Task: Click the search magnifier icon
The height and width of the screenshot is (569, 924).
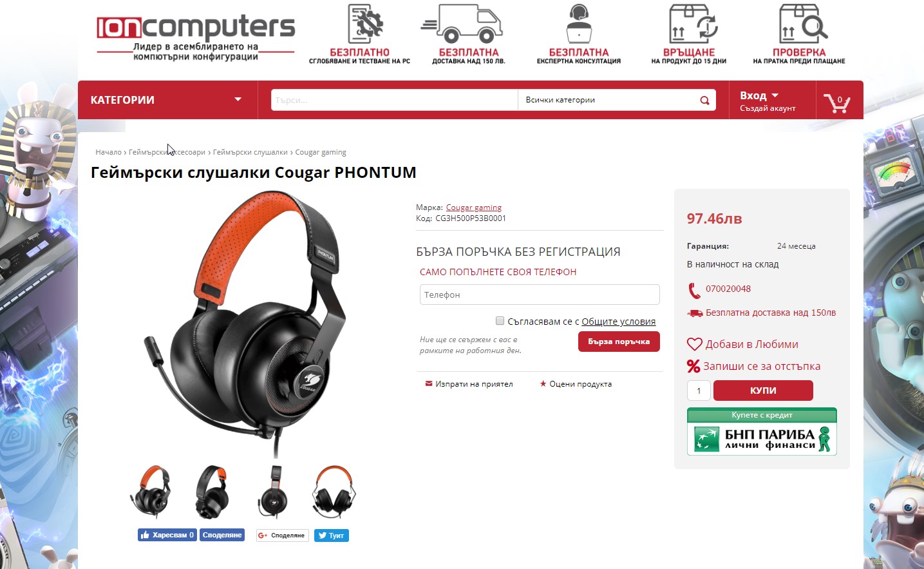Action: tap(704, 100)
